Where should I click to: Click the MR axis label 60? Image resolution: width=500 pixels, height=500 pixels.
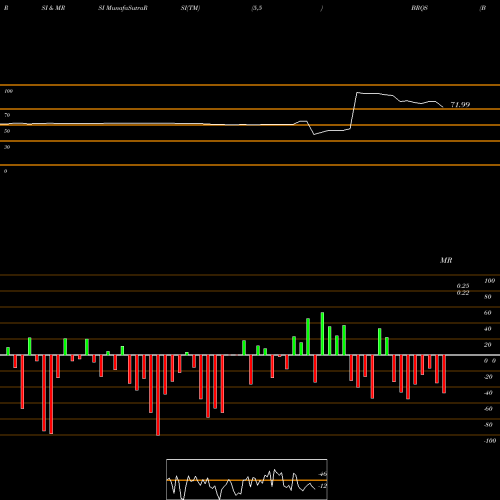pyautogui.click(x=488, y=313)
